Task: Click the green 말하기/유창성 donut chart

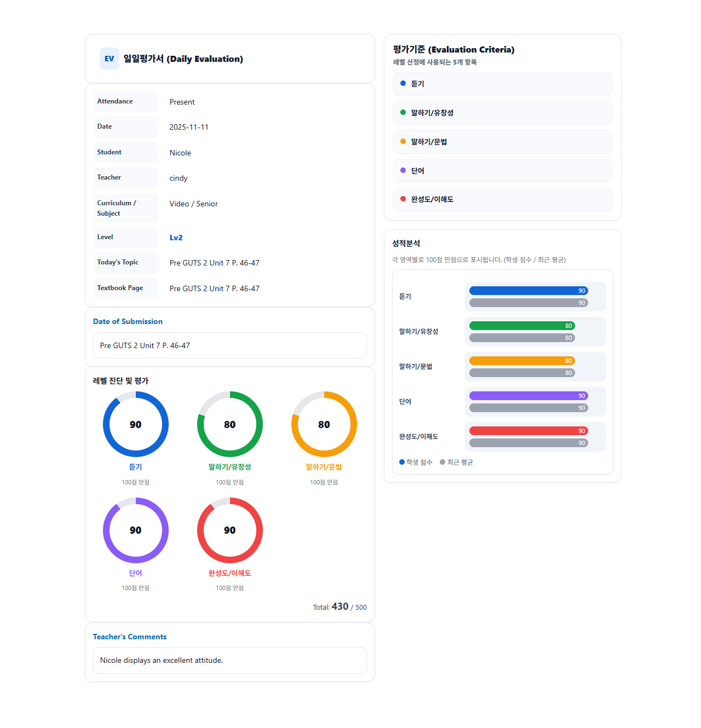Action: click(230, 424)
